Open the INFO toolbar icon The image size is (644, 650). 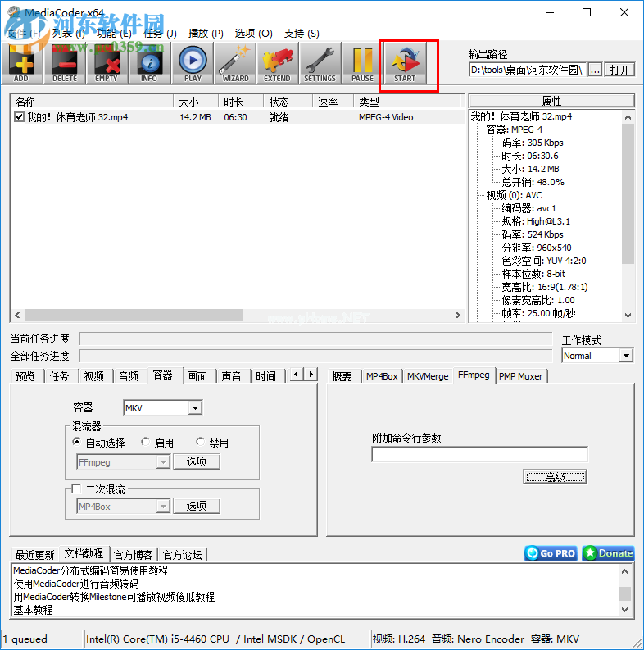pyautogui.click(x=149, y=63)
